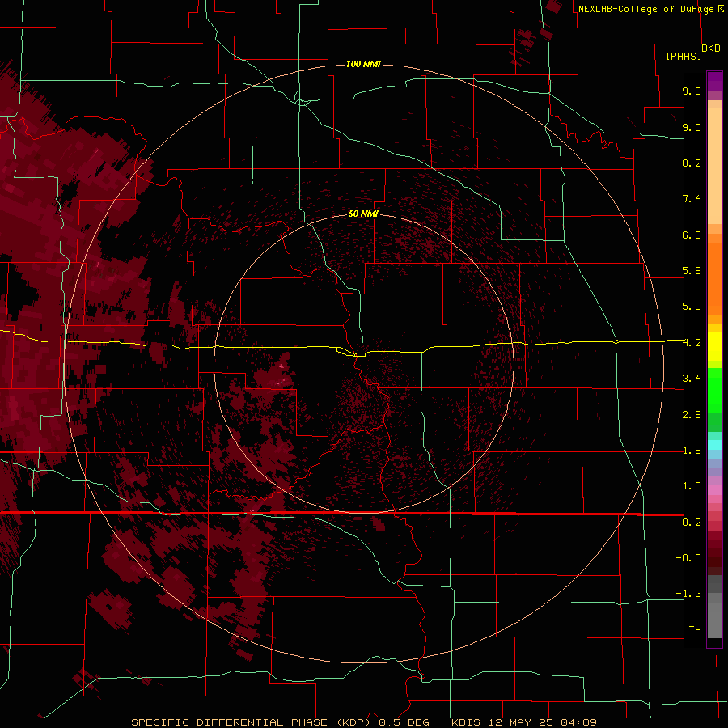Pick the cyan segment on the color bar

[x=714, y=445]
